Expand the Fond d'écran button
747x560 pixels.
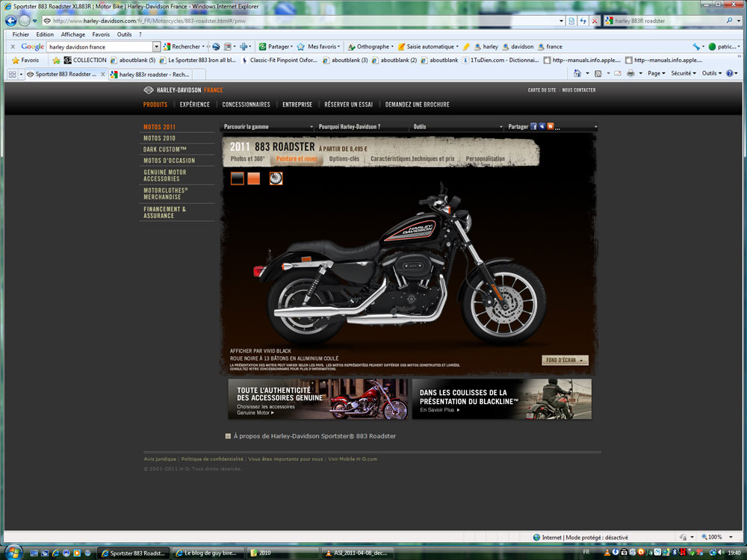[x=565, y=360]
